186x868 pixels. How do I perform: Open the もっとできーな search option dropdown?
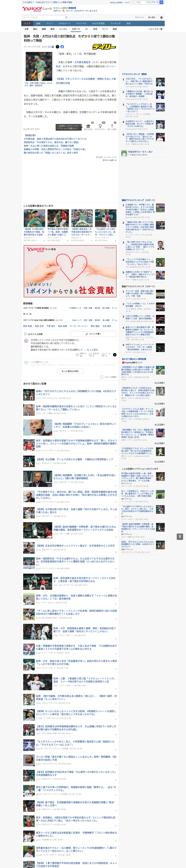153,2
